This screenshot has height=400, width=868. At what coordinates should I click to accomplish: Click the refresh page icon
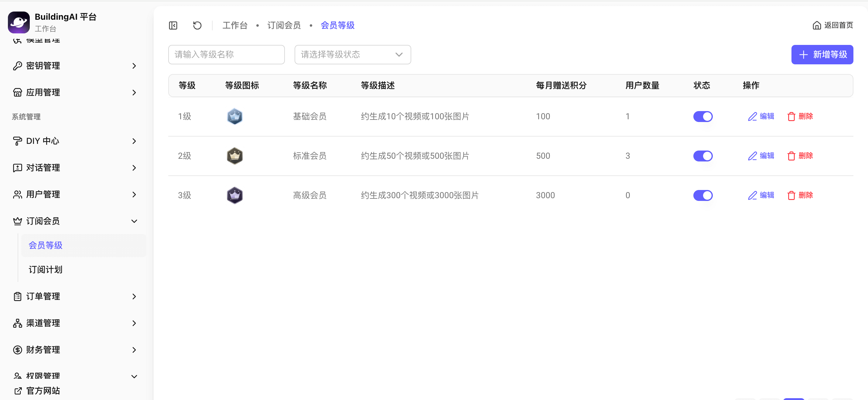coord(197,25)
